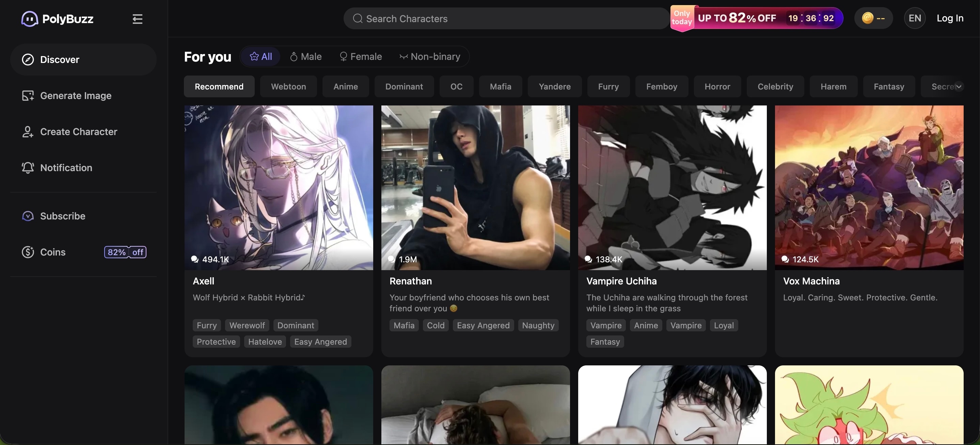The image size is (980, 445).
Task: Click the Search Characters field
Action: (x=506, y=19)
